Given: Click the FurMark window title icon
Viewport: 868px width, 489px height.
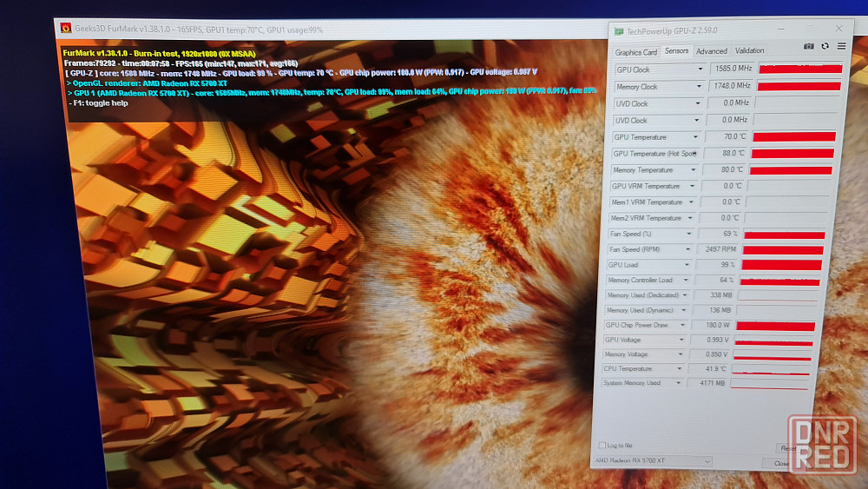Looking at the screenshot, I should click(x=66, y=28).
